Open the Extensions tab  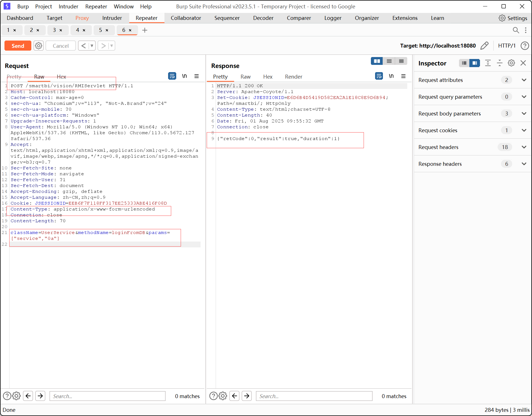pyautogui.click(x=405, y=18)
